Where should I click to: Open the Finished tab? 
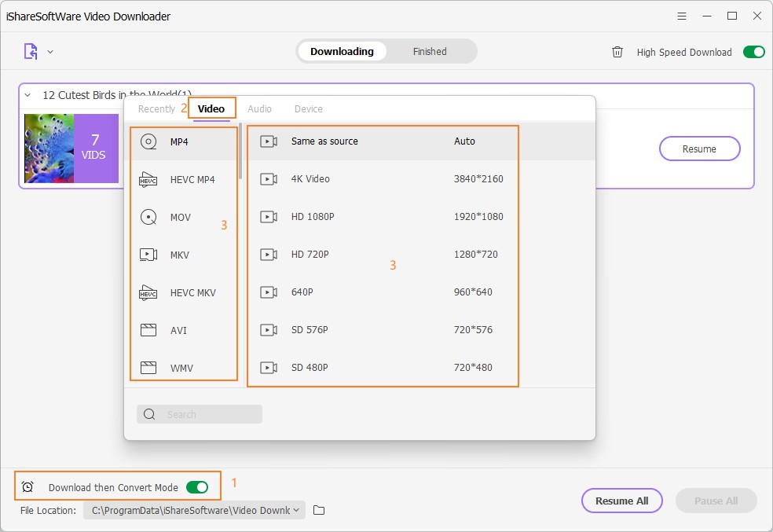pos(430,52)
